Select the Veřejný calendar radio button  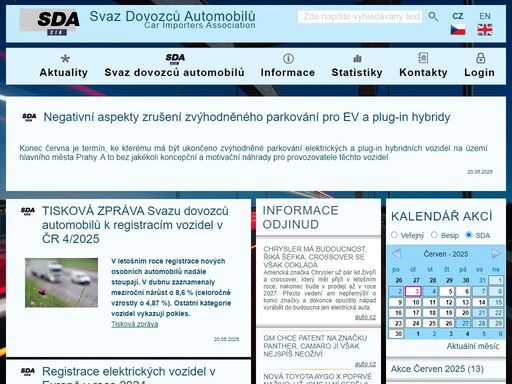coord(394,235)
